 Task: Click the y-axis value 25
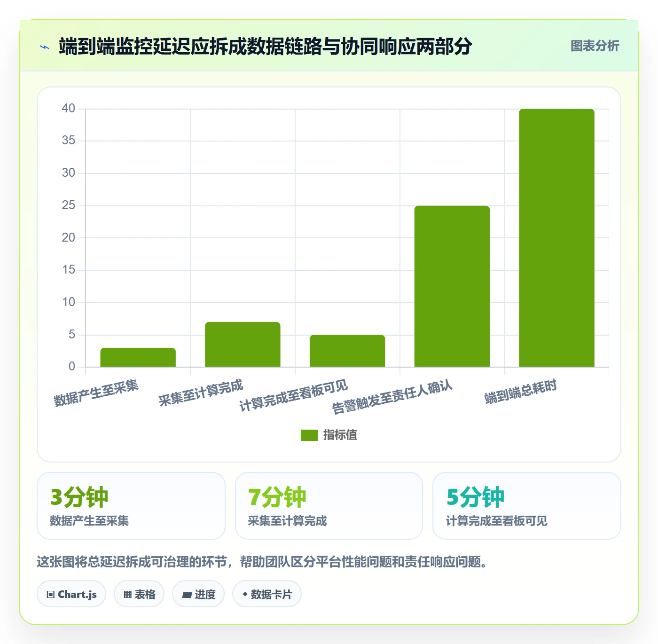point(69,205)
